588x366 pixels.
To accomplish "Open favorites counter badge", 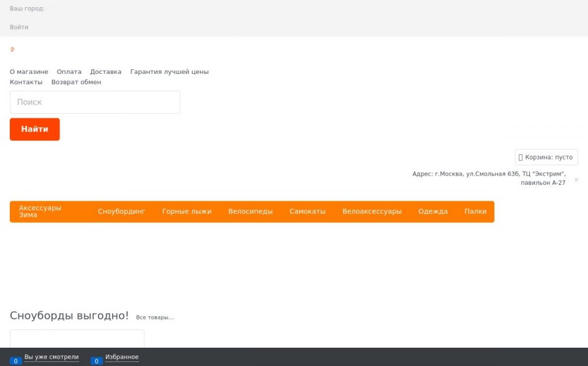I will pyautogui.click(x=97, y=361).
